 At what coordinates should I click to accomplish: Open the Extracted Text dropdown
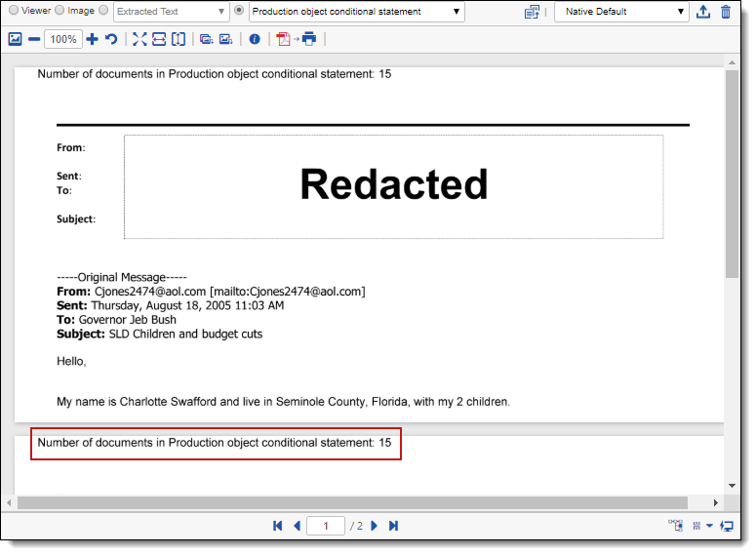tap(171, 12)
